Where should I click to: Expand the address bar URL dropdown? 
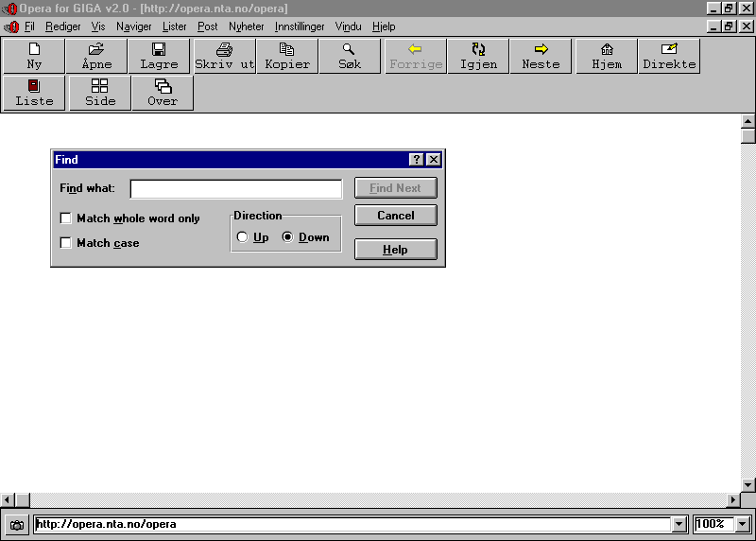tap(679, 524)
